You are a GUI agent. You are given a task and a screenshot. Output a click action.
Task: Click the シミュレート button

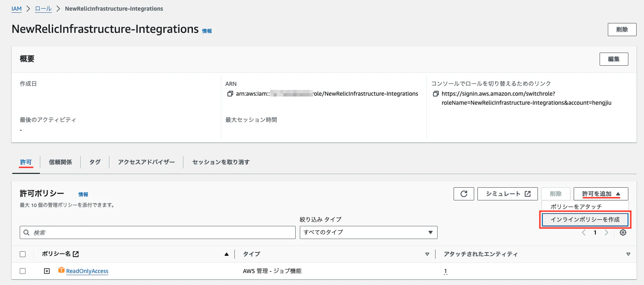(508, 194)
